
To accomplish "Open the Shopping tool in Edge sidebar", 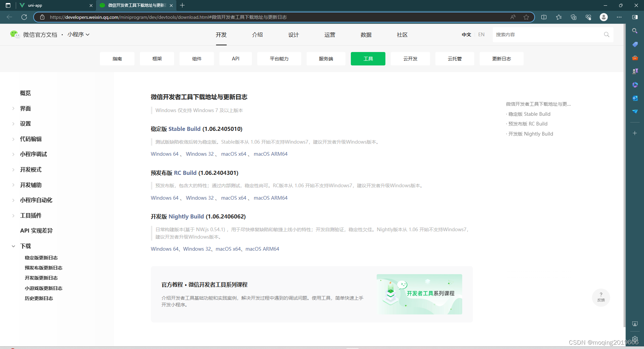I will [x=635, y=44].
